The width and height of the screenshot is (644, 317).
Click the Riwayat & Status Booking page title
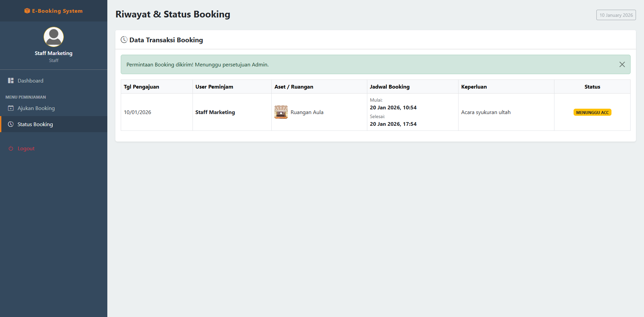(x=173, y=14)
